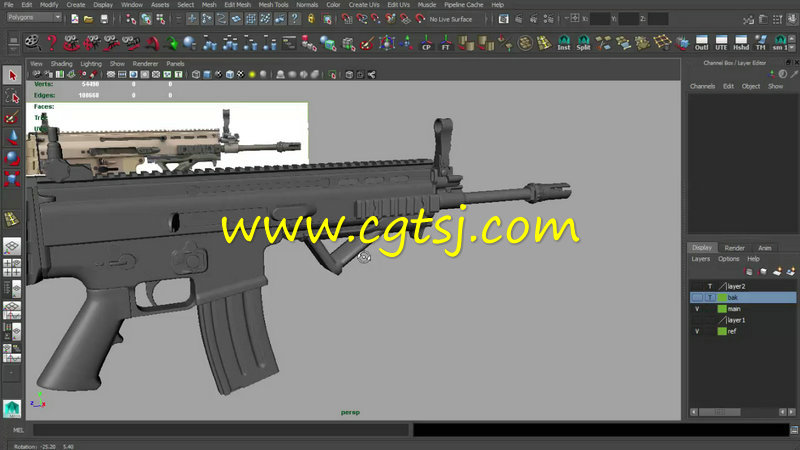Toggle visibility V of ref layer
800x450 pixels.
(x=697, y=331)
